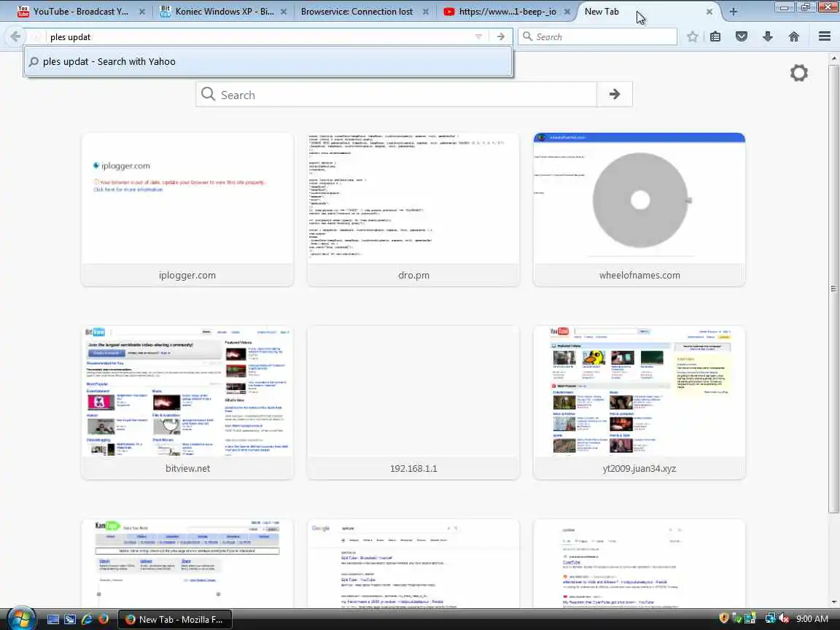The height and width of the screenshot is (630, 840).
Task: Click the vertical scrollbar thumb
Action: (x=833, y=288)
